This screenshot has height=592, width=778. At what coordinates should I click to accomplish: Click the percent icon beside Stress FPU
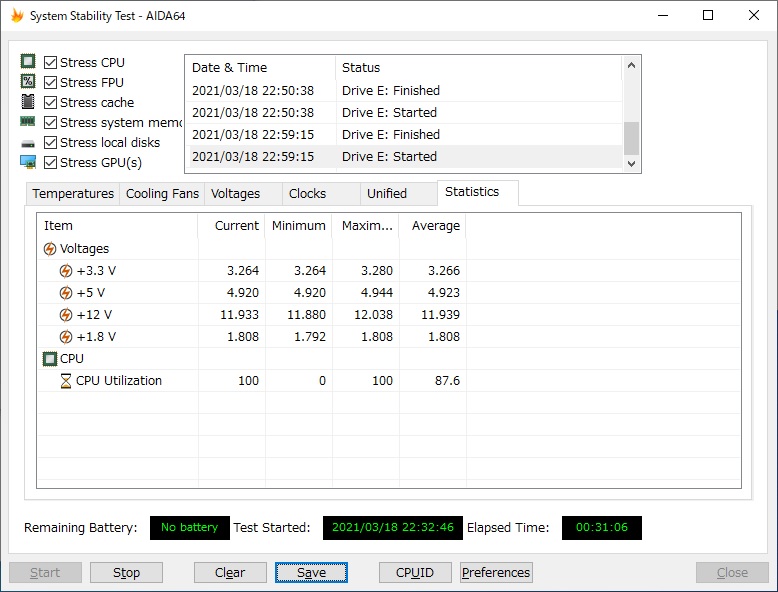[x=28, y=82]
